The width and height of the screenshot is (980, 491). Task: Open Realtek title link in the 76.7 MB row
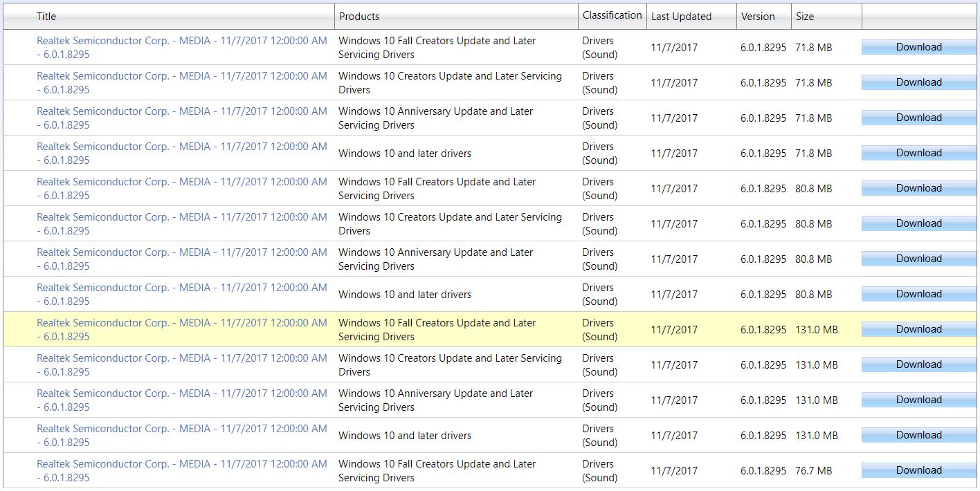[x=182, y=471]
